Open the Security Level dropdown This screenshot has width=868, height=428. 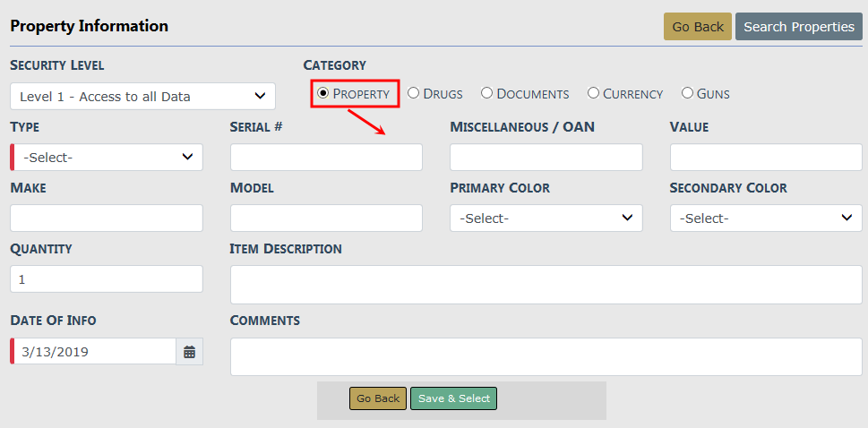tap(142, 97)
